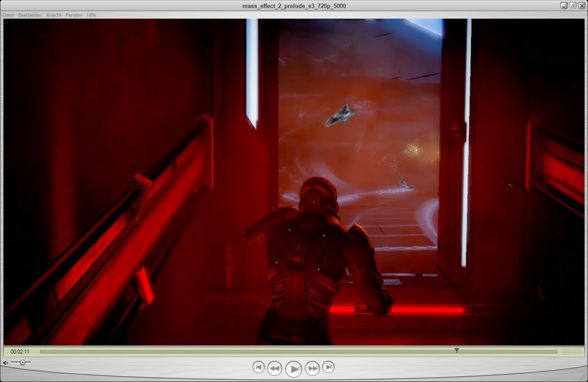Viewport: 588px width, 382px height.
Task: Open the Fenster menu
Action: (x=74, y=15)
